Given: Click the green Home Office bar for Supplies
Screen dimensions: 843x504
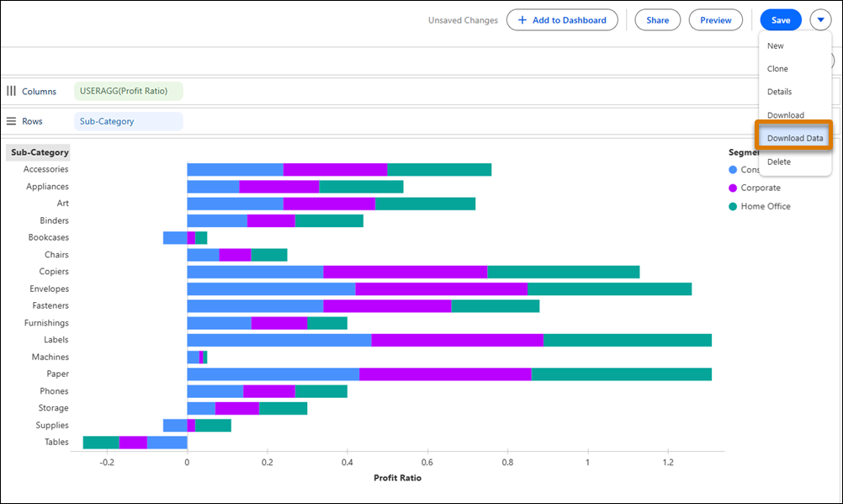Looking at the screenshot, I should tap(213, 426).
